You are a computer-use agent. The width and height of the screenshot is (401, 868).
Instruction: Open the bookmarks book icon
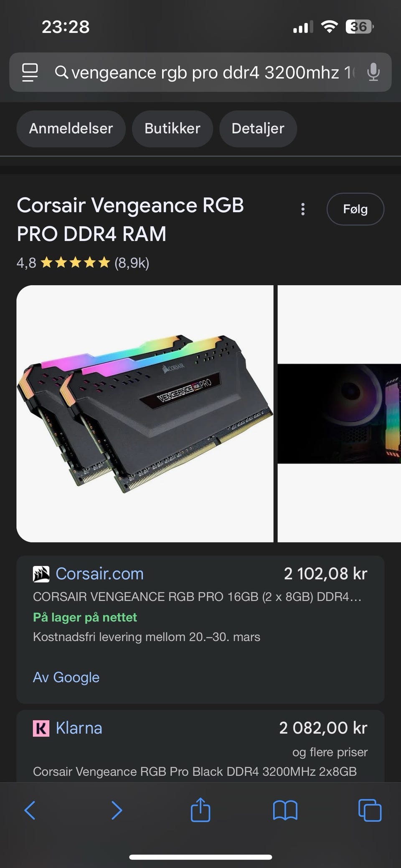point(285,810)
